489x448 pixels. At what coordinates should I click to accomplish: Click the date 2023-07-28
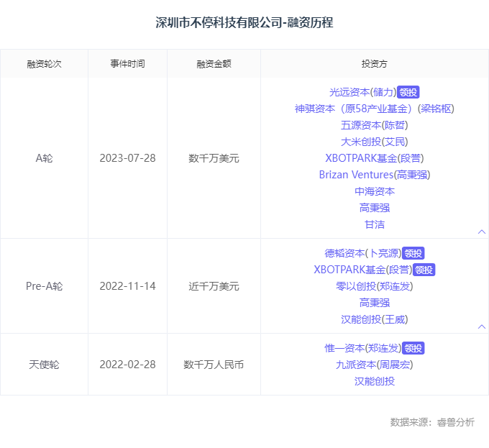pyautogui.click(x=127, y=158)
